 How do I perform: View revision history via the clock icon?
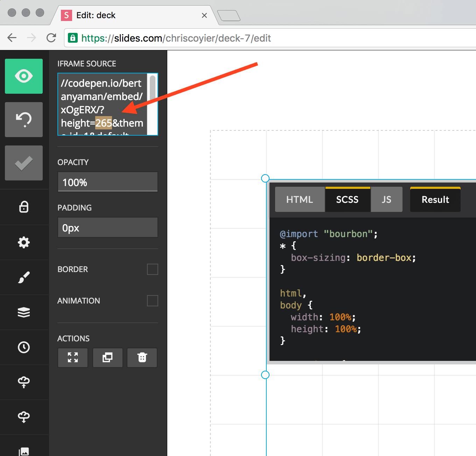(23, 347)
